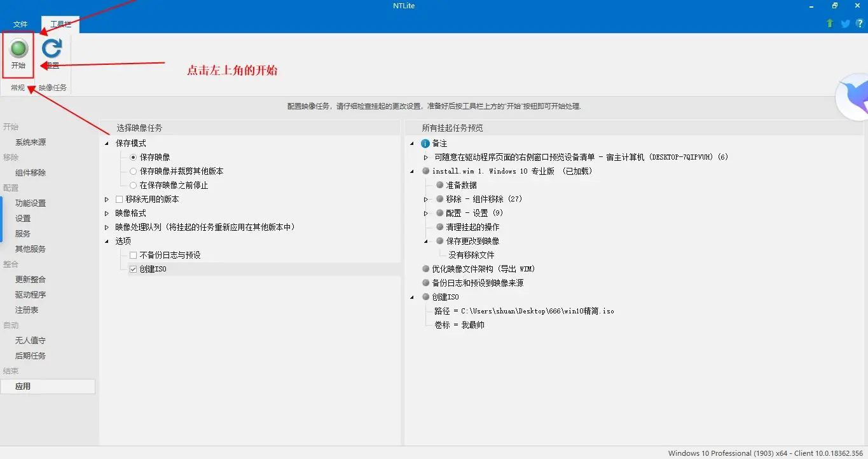Click the Windows 10 Professional status bar text
This screenshot has height=459, width=868.
click(765, 453)
